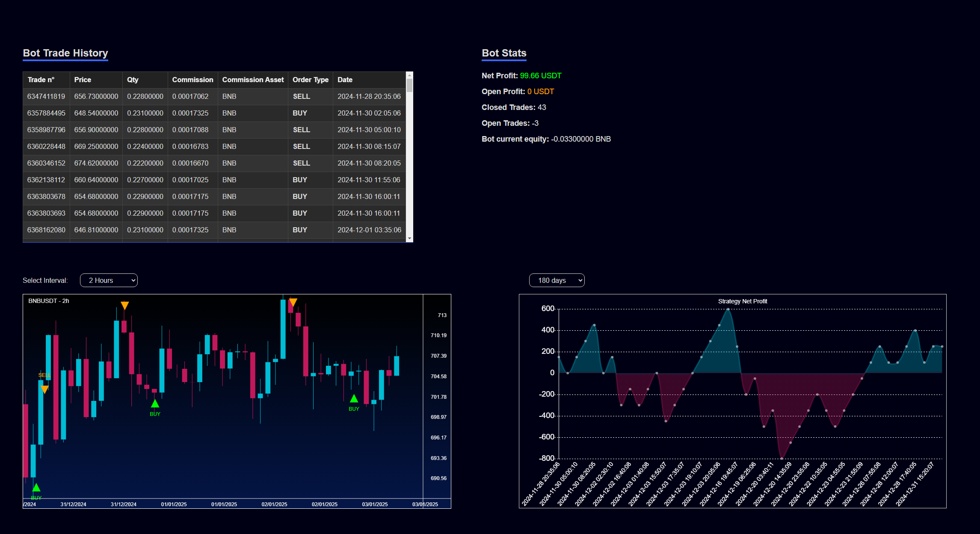Click the Bot Trade History heading
This screenshot has width=980, height=534.
65,53
